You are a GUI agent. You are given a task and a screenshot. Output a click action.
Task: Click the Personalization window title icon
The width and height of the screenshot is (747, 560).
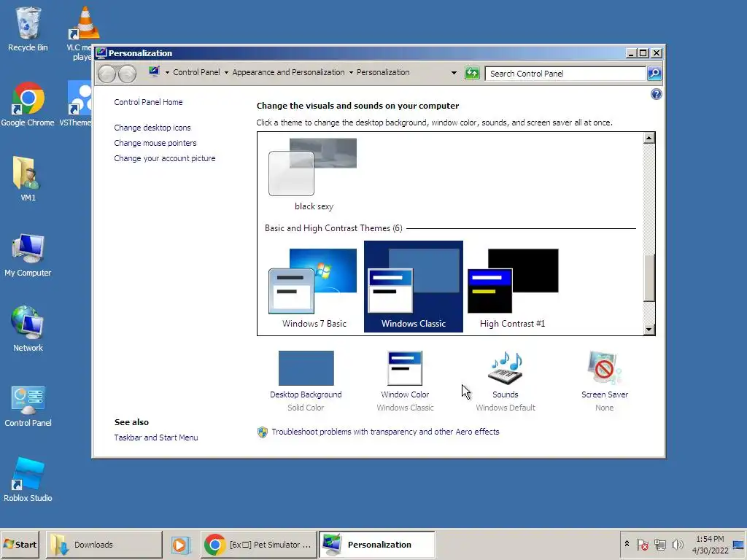101,52
